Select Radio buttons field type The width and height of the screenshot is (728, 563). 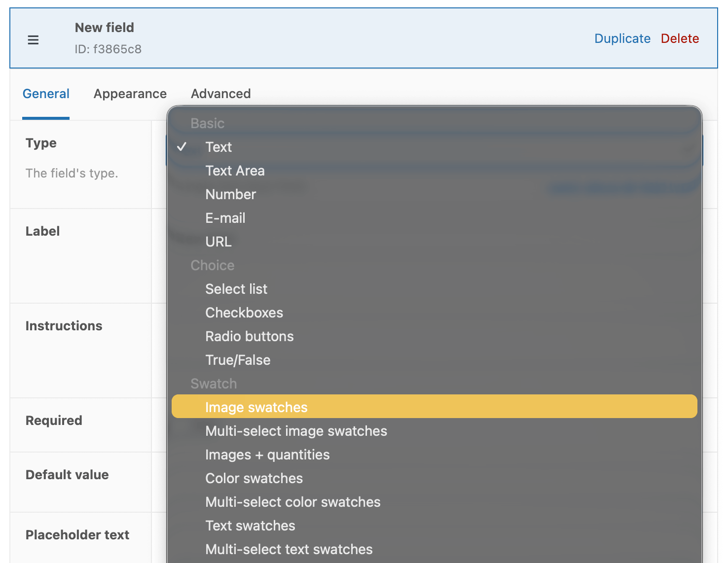(250, 336)
